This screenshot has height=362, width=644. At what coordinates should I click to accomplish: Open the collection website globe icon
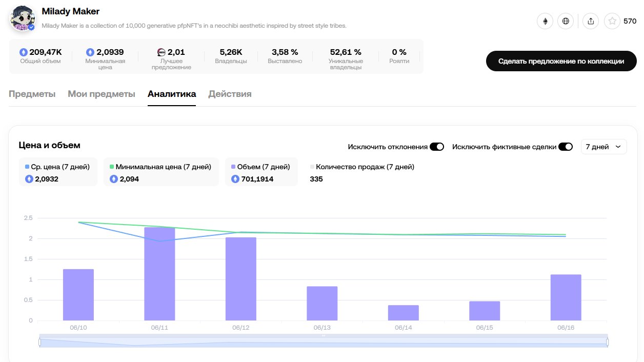(x=566, y=21)
